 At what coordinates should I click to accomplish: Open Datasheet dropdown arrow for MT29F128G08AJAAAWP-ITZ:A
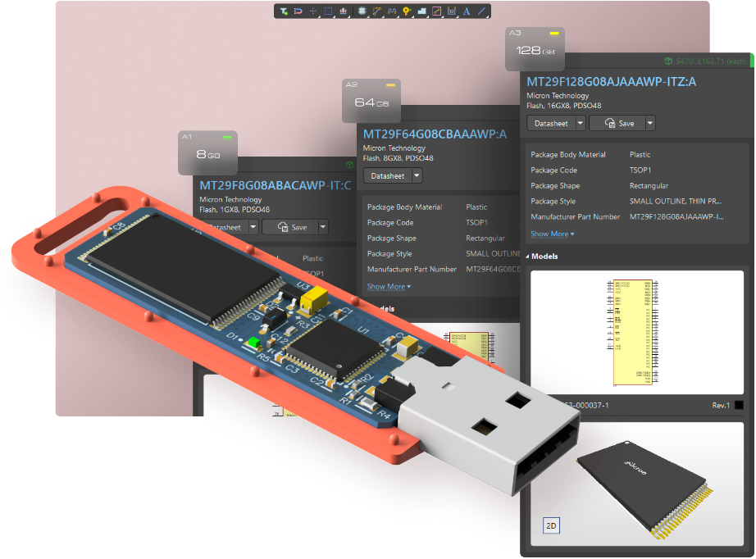coord(581,124)
